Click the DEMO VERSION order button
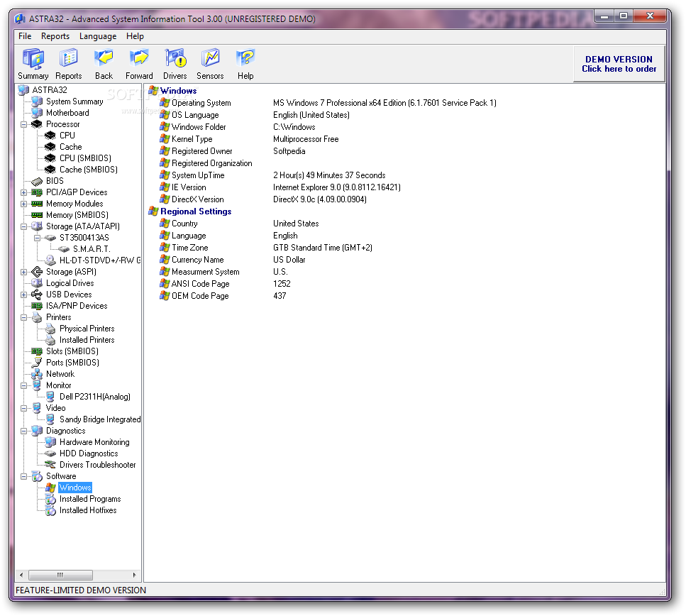 click(619, 64)
